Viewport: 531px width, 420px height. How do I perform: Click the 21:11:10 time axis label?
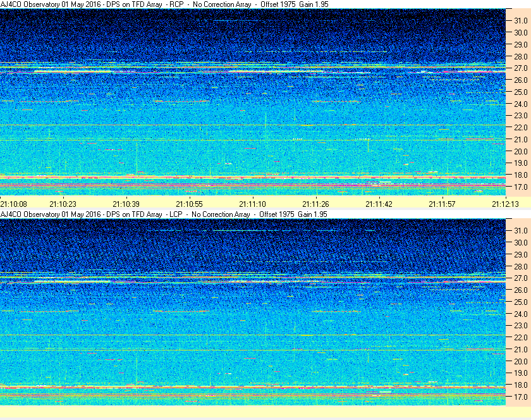point(253,204)
